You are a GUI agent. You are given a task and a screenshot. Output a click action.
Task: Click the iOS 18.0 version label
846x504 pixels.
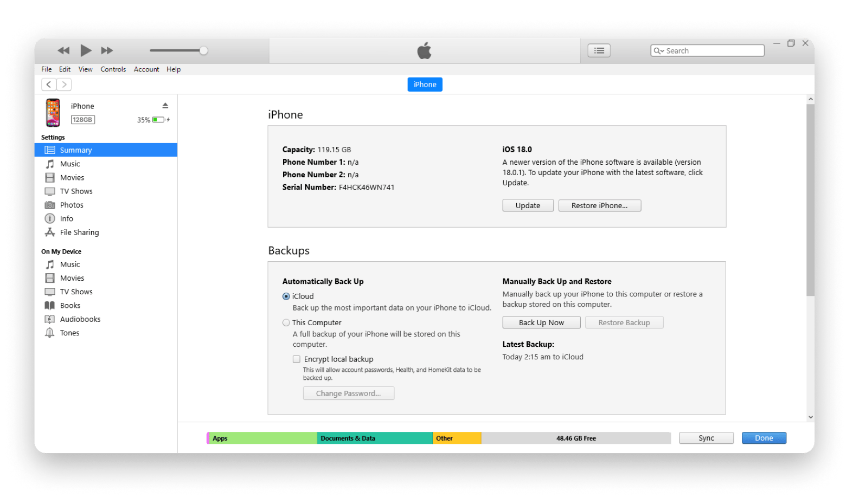tap(517, 150)
